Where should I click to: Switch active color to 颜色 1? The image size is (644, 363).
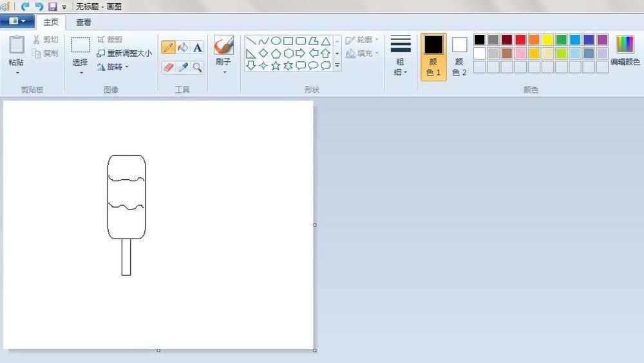pyautogui.click(x=433, y=57)
